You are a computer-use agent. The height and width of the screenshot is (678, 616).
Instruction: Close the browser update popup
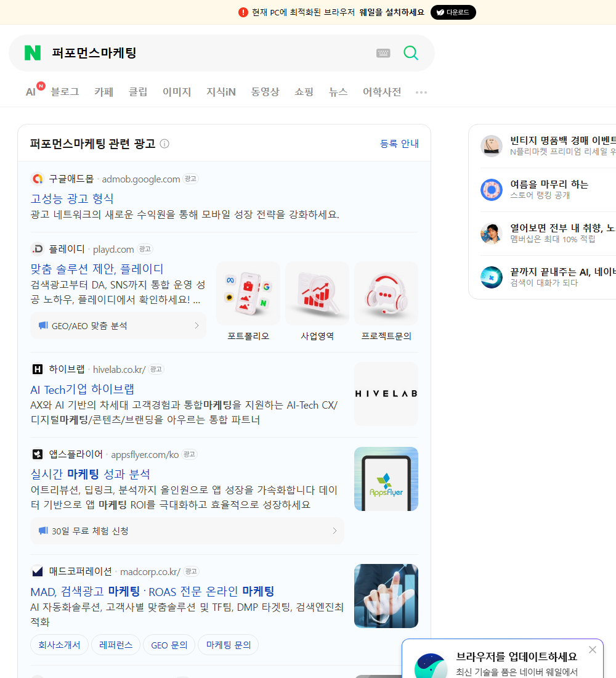592,650
